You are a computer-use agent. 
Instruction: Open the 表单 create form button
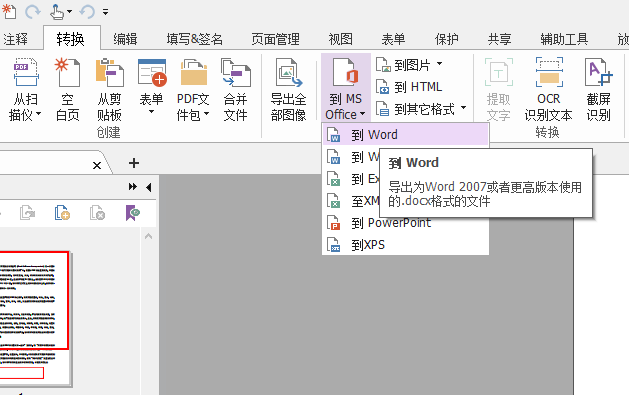click(x=151, y=87)
